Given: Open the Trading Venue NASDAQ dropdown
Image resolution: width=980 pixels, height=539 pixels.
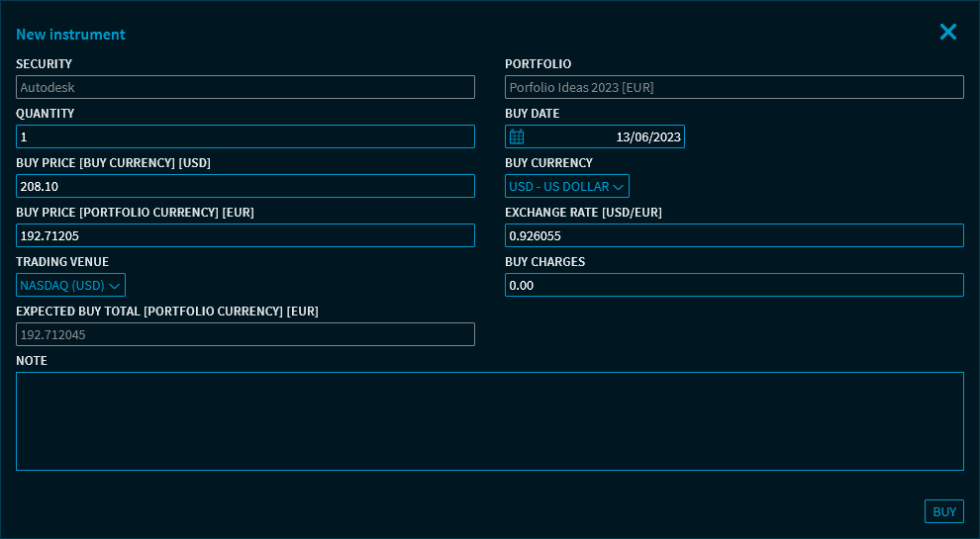Looking at the screenshot, I should 70,285.
